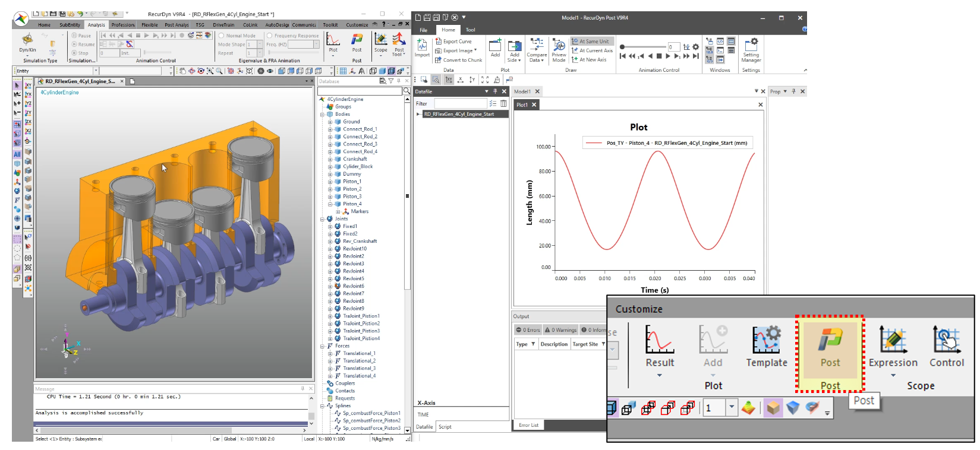
Task: Select Connect_Rod_2 body in tree
Action: 360,137
